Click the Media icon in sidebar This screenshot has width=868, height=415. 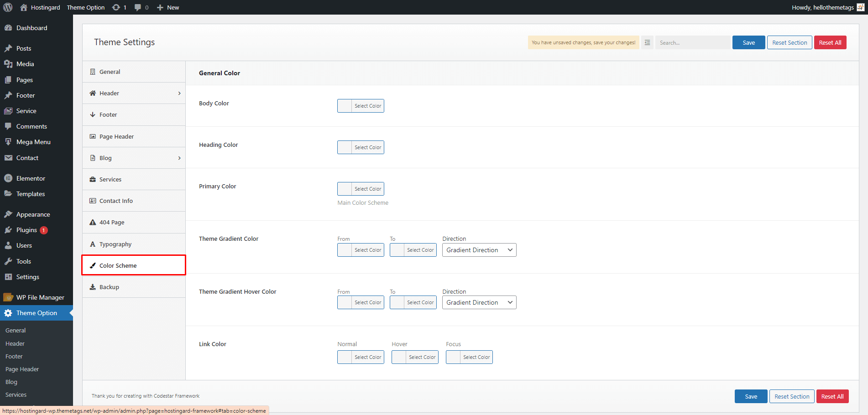(x=8, y=64)
